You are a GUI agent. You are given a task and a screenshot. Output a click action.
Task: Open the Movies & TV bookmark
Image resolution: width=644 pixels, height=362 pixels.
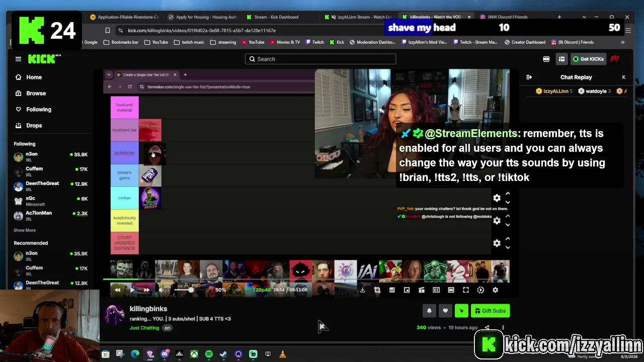[285, 42]
